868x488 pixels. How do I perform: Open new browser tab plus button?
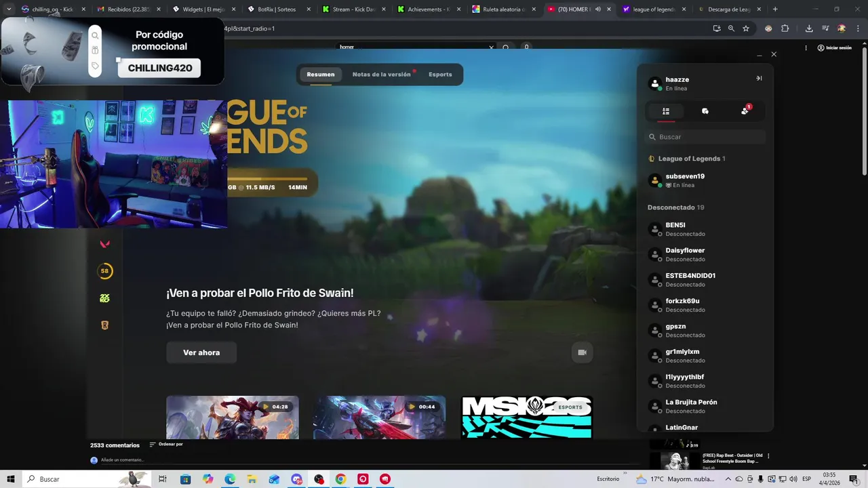pyautogui.click(x=775, y=9)
